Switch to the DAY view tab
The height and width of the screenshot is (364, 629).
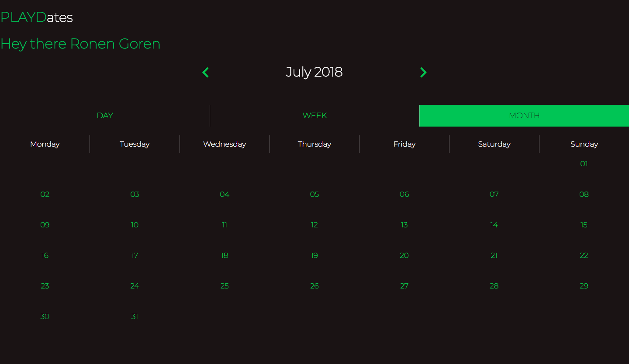pyautogui.click(x=105, y=115)
